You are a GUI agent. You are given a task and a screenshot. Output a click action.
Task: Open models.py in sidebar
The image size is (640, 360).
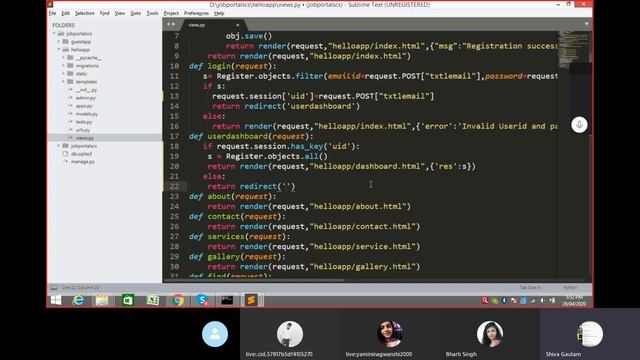pos(87,114)
